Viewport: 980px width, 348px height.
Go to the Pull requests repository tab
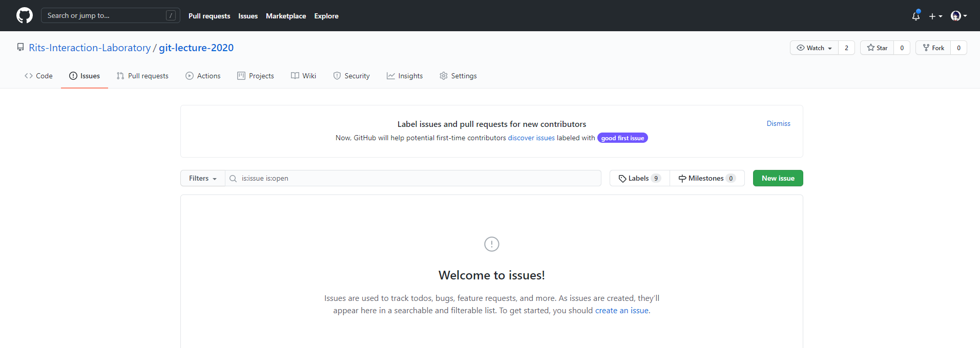(x=142, y=76)
